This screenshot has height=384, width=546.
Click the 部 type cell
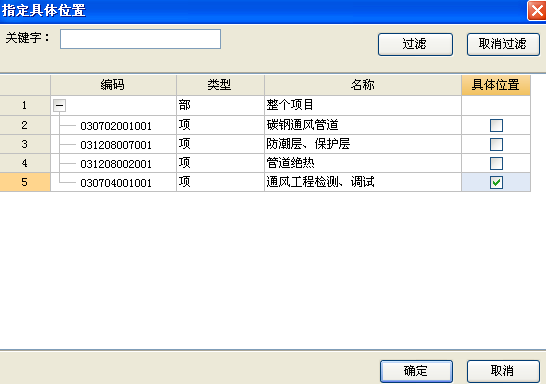(x=220, y=105)
